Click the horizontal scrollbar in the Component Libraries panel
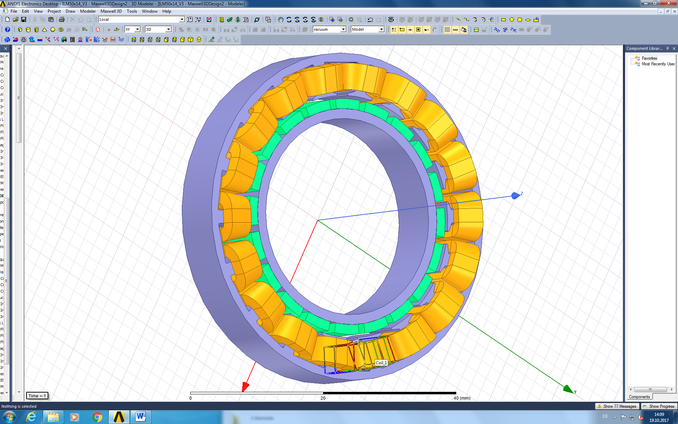Screen dimensions: 678x424 coord(650,389)
